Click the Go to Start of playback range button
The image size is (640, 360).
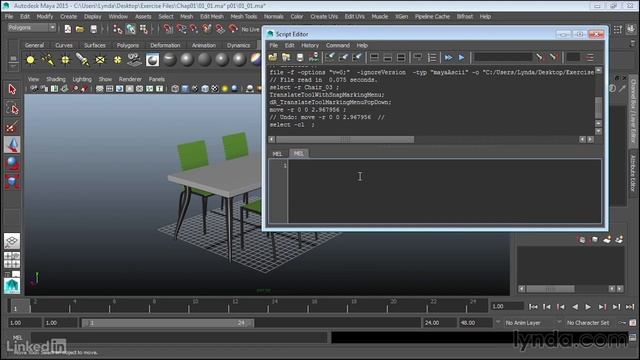point(533,307)
